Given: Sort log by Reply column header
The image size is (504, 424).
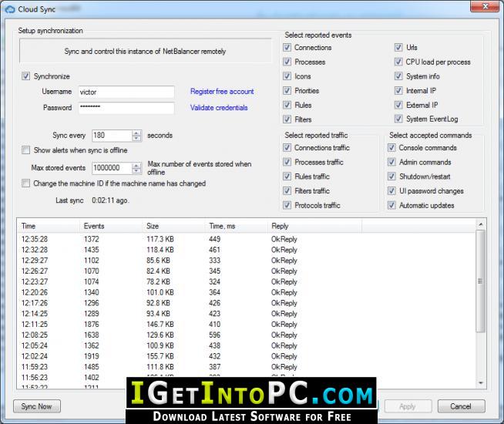Looking at the screenshot, I should pyautogui.click(x=314, y=226).
